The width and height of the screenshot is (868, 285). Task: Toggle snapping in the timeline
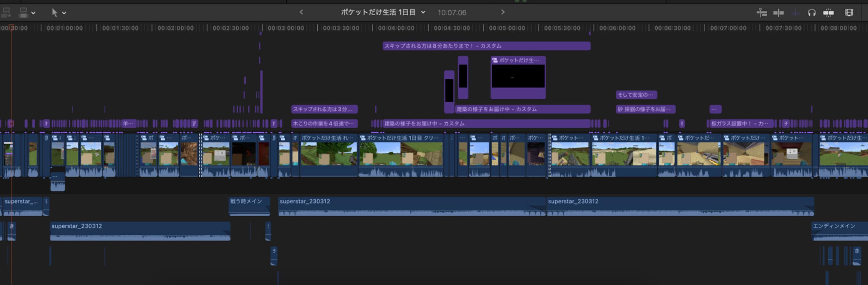coord(828,13)
